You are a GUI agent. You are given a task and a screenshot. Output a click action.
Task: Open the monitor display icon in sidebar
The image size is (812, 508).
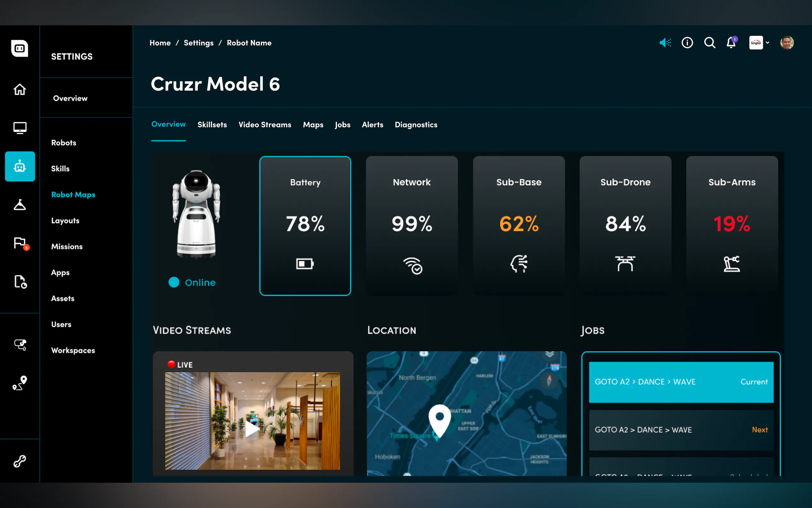(x=20, y=128)
